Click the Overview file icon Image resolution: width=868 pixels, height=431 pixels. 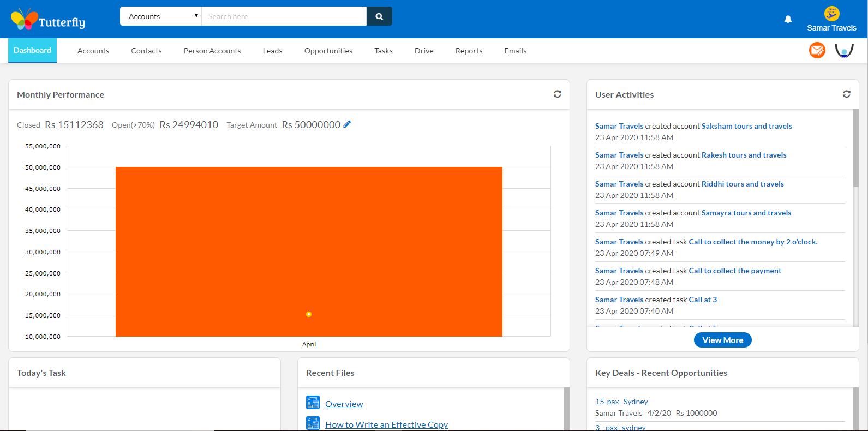313,403
